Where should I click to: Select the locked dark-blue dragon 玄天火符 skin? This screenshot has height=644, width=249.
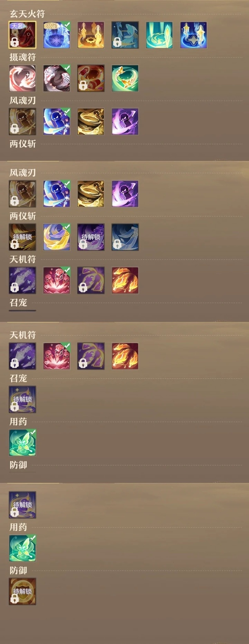pos(125,35)
